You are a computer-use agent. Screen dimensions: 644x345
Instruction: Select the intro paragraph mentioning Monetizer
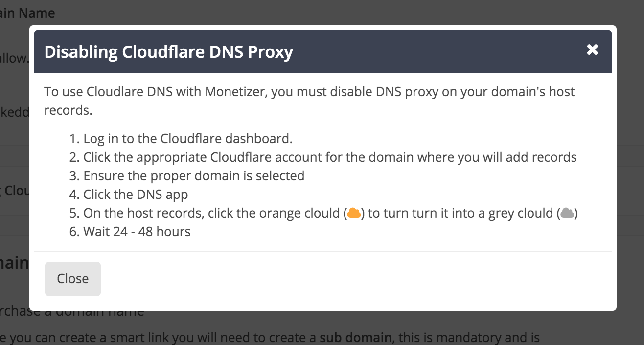pyautogui.click(x=309, y=100)
